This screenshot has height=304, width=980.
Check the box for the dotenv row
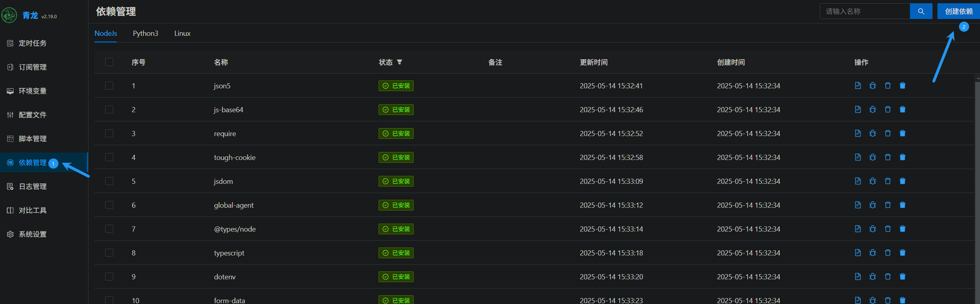(x=109, y=277)
